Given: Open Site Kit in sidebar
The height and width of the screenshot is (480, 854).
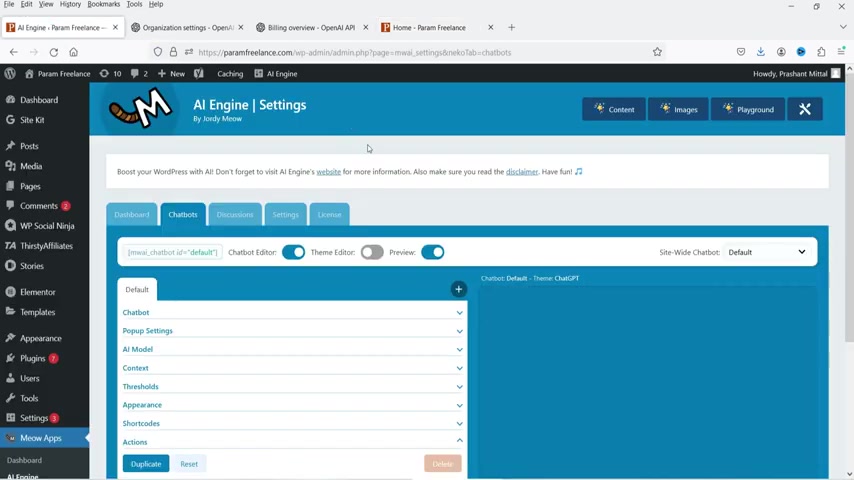Looking at the screenshot, I should pos(32,120).
